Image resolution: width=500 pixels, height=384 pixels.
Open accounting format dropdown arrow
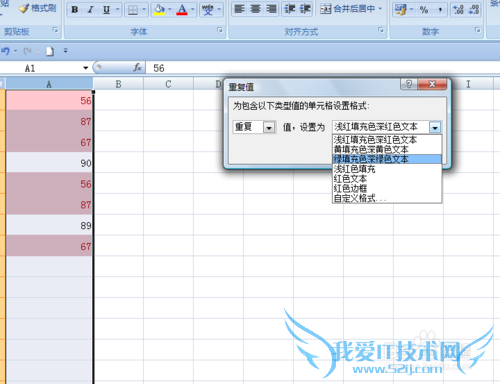point(411,10)
